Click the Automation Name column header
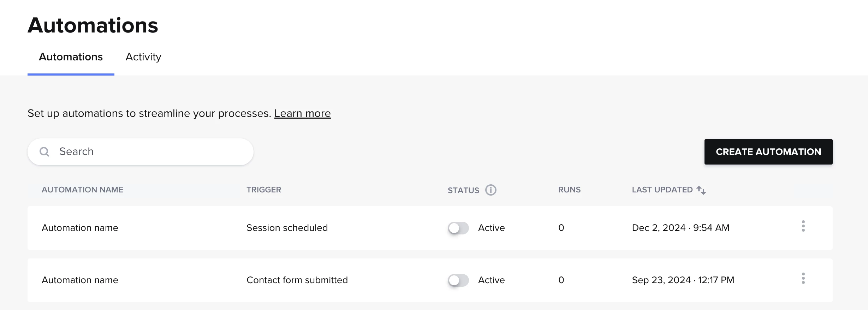Image resolution: width=868 pixels, height=310 pixels. tap(82, 190)
